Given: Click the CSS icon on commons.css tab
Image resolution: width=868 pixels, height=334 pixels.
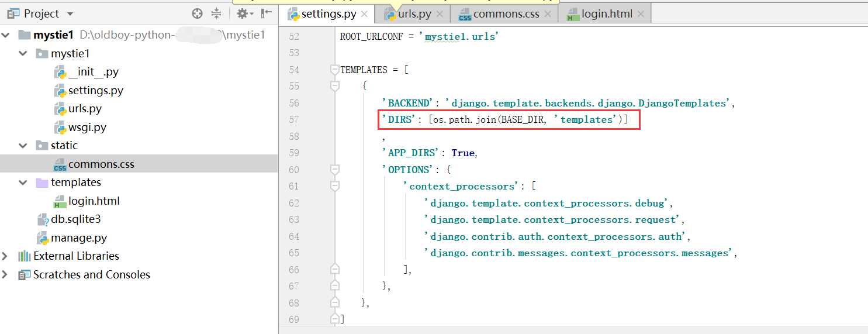Looking at the screenshot, I should (x=465, y=15).
